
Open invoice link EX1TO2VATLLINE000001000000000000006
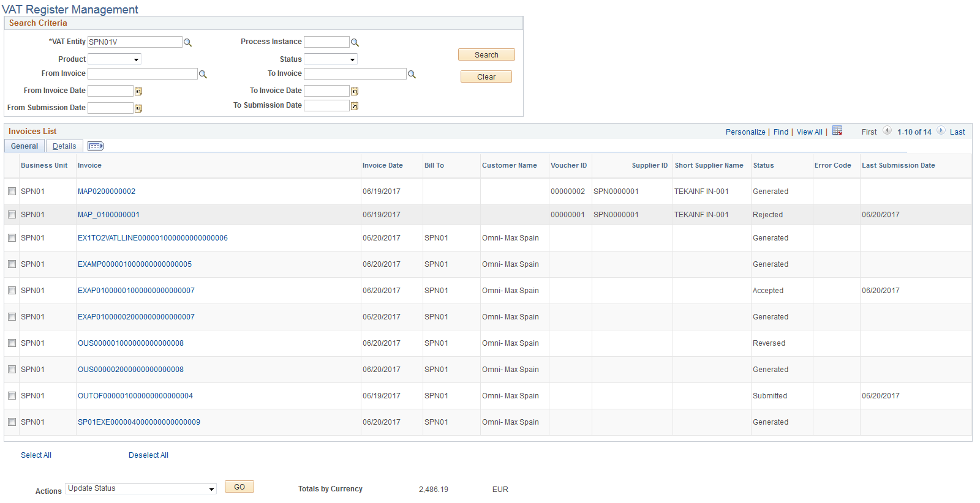153,238
